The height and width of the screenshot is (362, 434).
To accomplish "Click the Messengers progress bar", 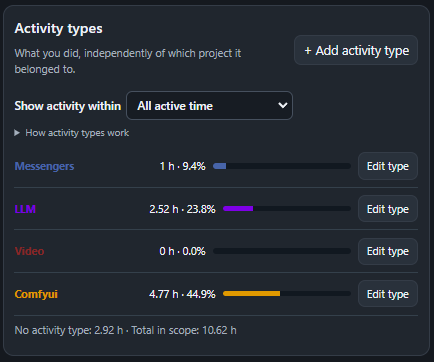I will point(282,166).
